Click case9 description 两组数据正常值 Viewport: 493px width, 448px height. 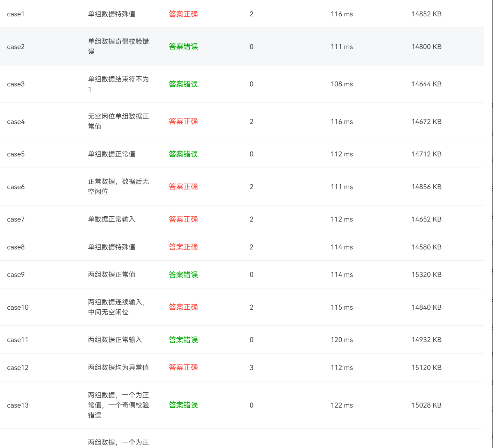point(112,275)
